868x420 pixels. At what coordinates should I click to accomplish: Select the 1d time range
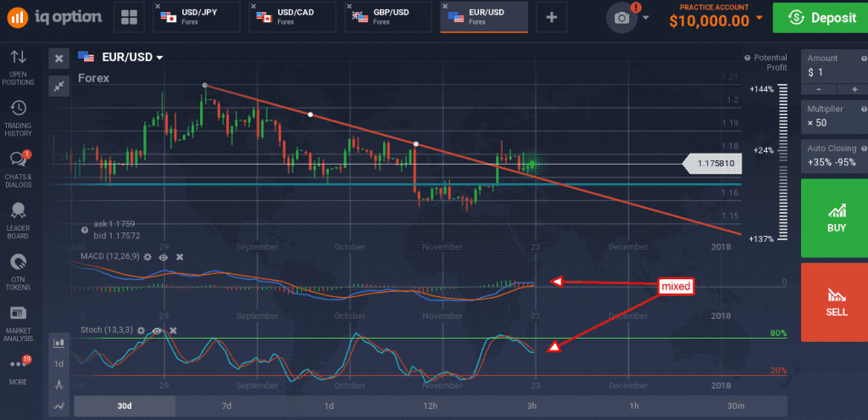click(x=328, y=406)
